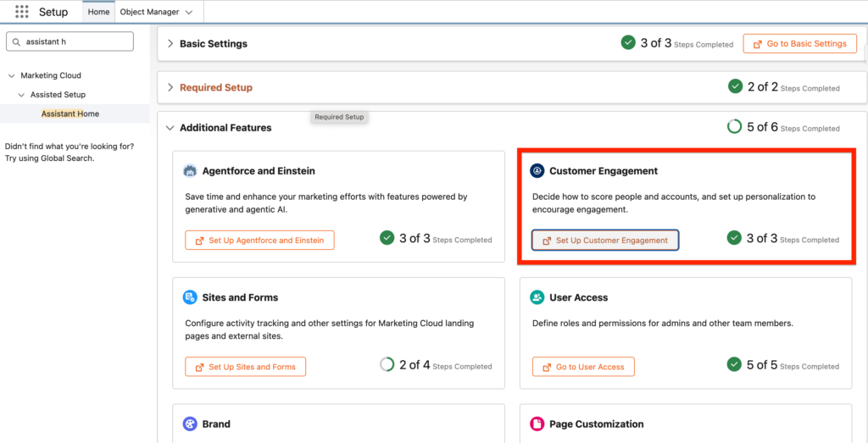Viewport: 868px width, 443px height.
Task: Expand the Required Setup section
Action: tap(170, 87)
